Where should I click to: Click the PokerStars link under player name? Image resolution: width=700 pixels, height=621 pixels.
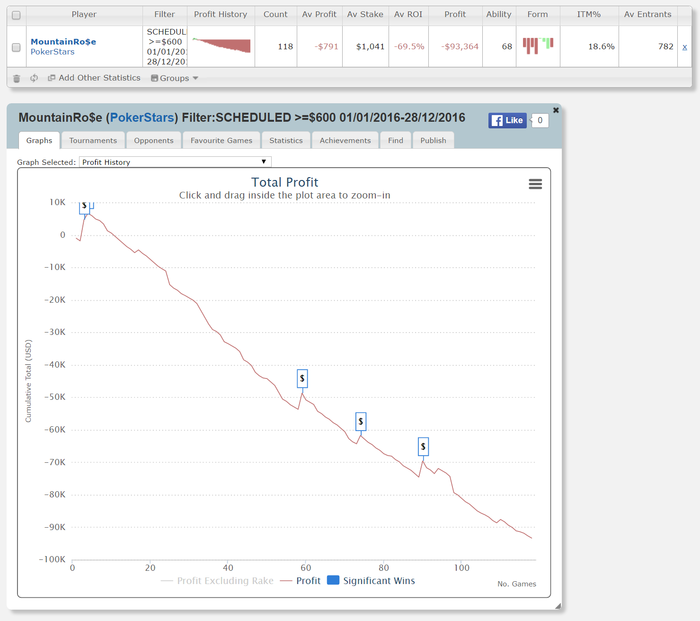52,52
